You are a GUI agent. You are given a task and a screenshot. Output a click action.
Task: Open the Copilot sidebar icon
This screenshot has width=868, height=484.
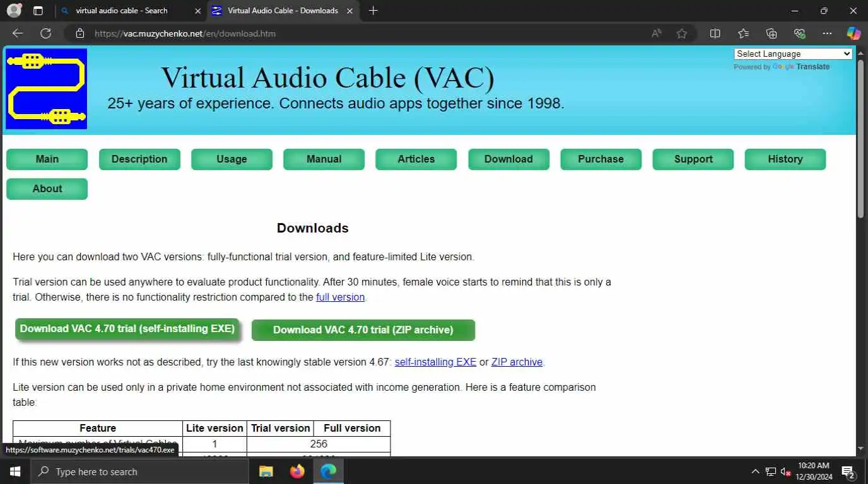tap(853, 33)
